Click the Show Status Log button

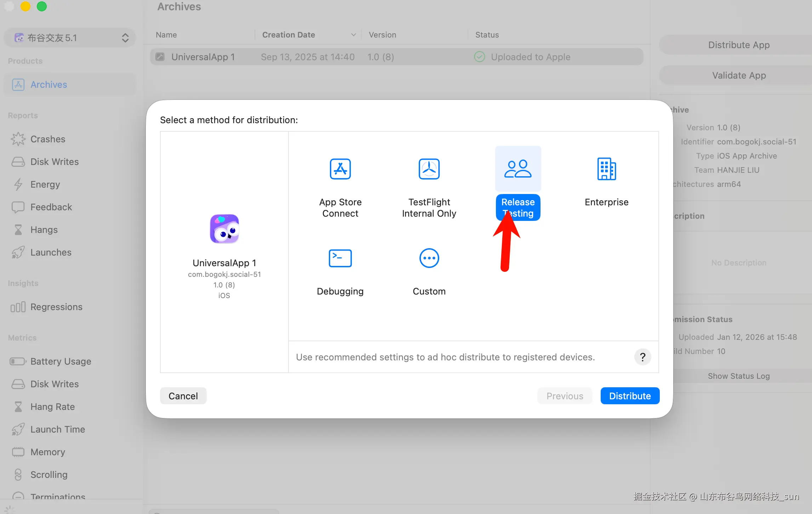pos(738,376)
